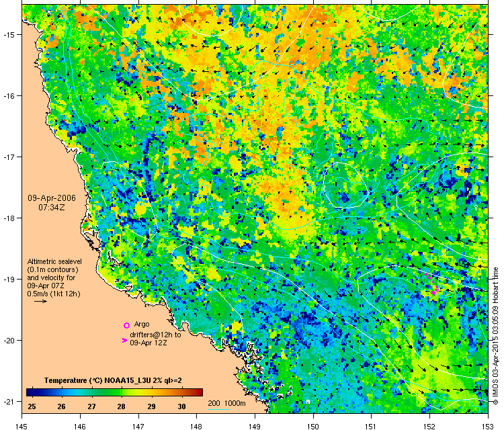The image size is (504, 430).
Task: Click latitude axis label '-19'
Action: pyautogui.click(x=8, y=279)
